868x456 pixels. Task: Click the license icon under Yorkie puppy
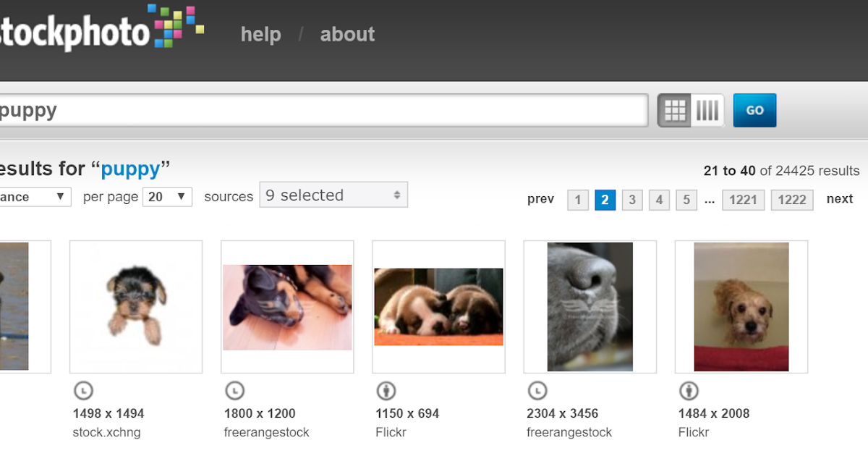[x=84, y=391]
